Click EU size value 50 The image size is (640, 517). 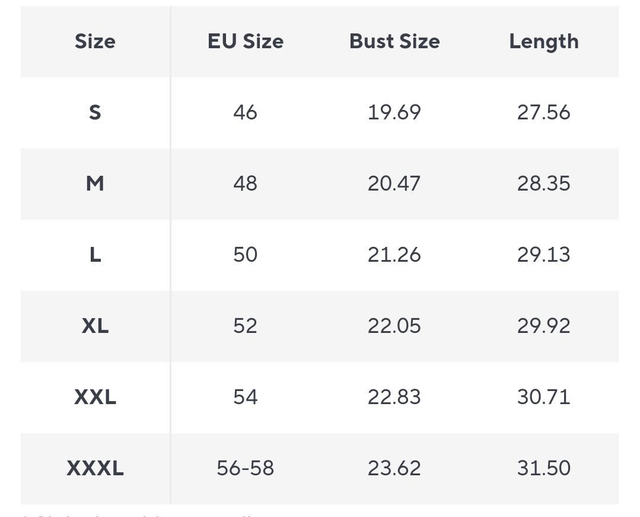[245, 254]
